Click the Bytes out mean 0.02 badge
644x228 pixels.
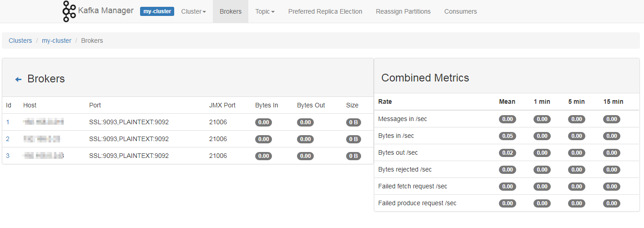click(x=508, y=152)
